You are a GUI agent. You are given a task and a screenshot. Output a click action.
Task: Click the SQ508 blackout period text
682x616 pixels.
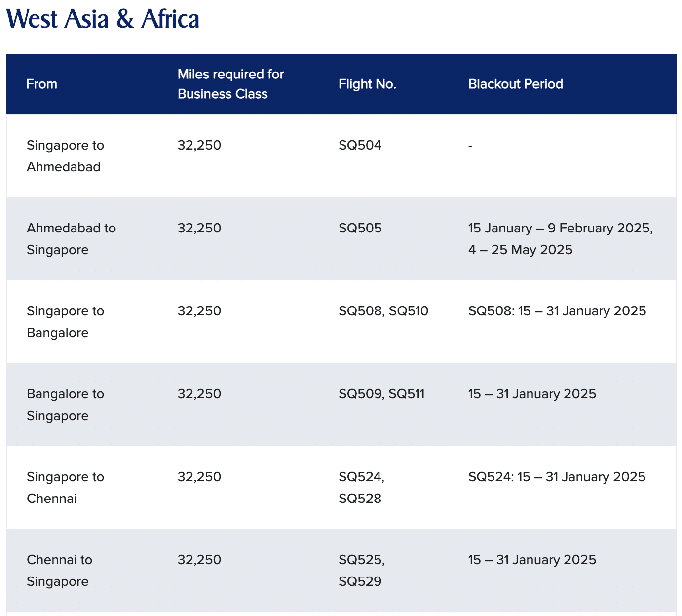tap(557, 311)
